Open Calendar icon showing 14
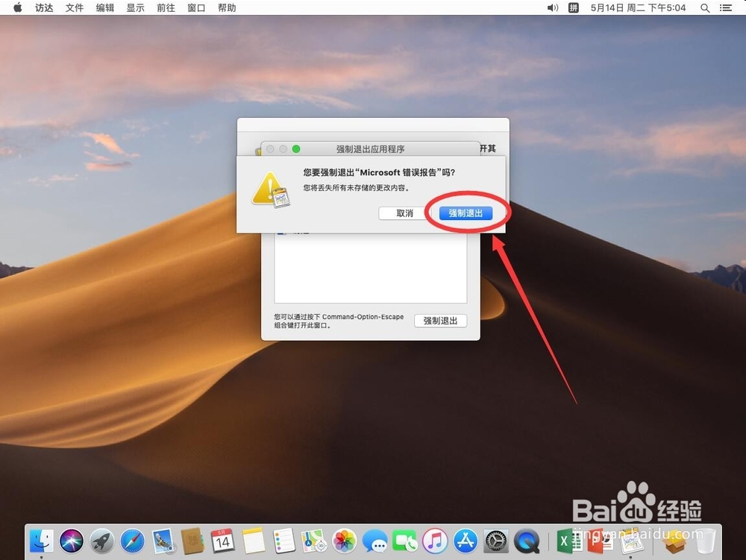Viewport: 746px width, 560px height. pyautogui.click(x=222, y=541)
